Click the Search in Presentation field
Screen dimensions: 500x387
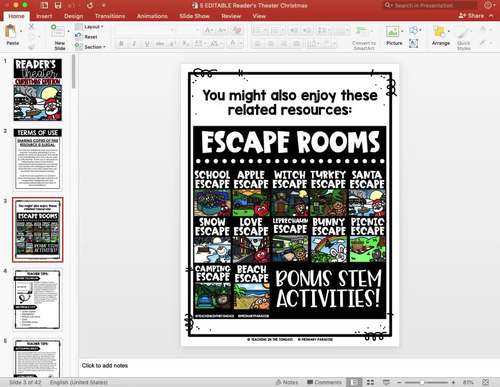[430, 5]
